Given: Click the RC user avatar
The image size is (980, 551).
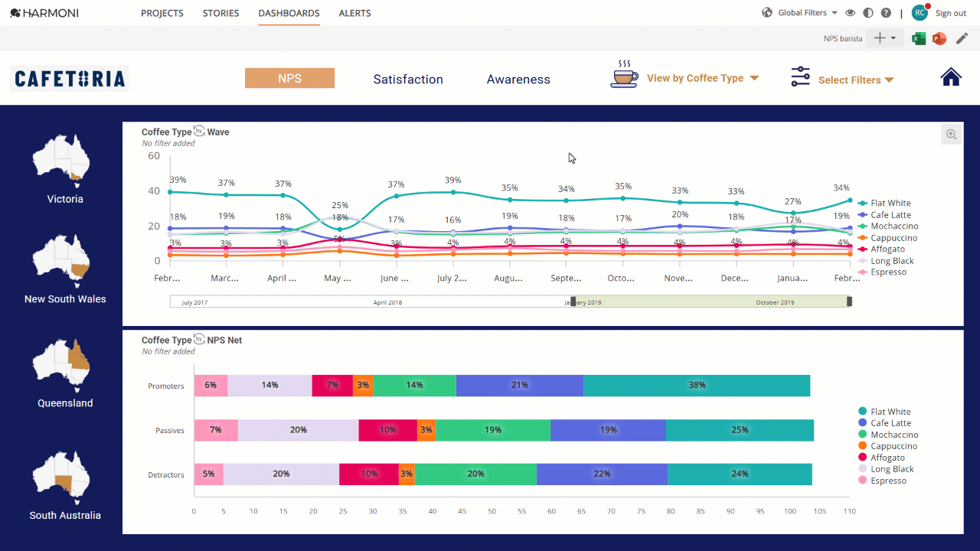Looking at the screenshot, I should (920, 12).
